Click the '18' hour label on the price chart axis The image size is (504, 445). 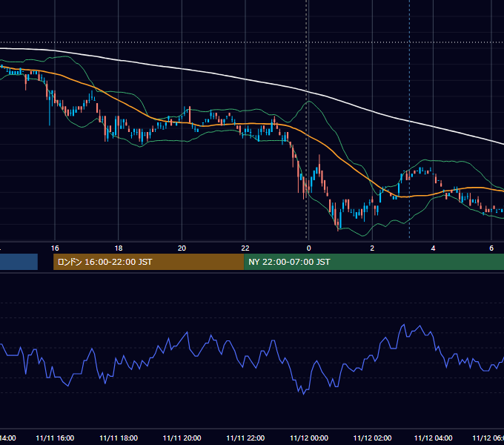point(119,248)
